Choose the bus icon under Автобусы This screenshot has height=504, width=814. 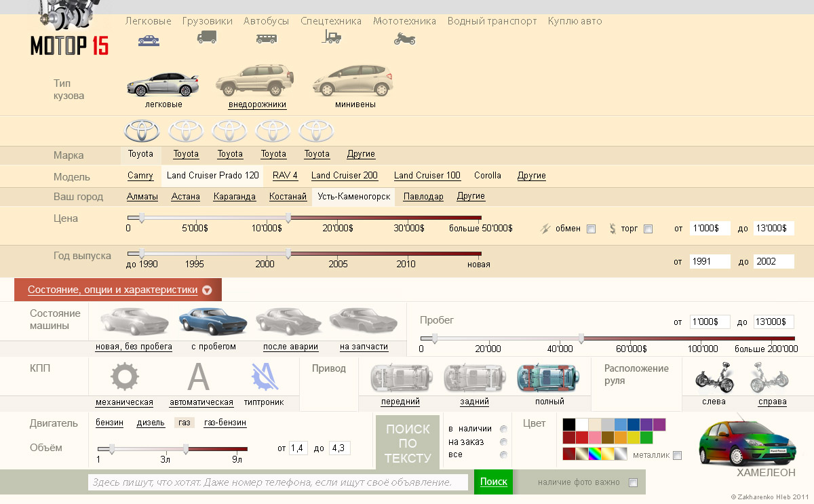267,39
